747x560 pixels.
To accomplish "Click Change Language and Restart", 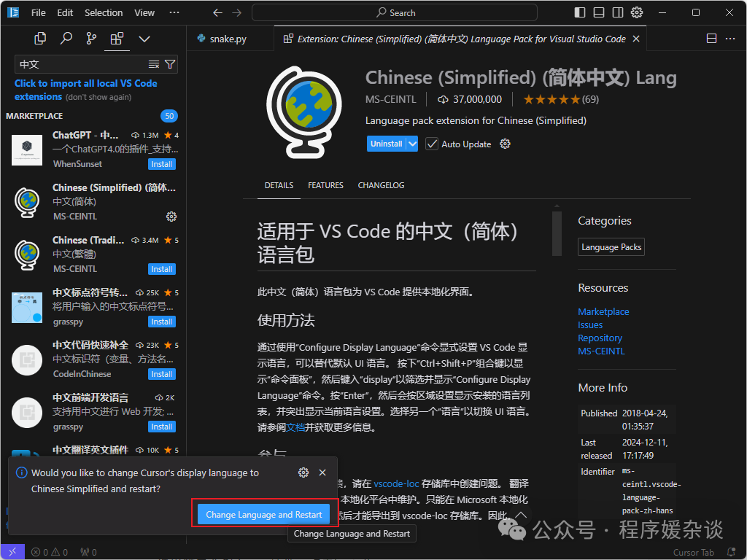I will 264,514.
